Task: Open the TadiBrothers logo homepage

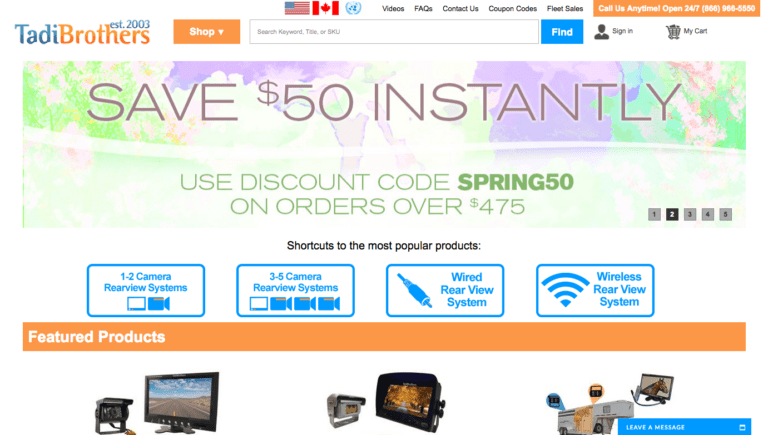Action: 82,32
